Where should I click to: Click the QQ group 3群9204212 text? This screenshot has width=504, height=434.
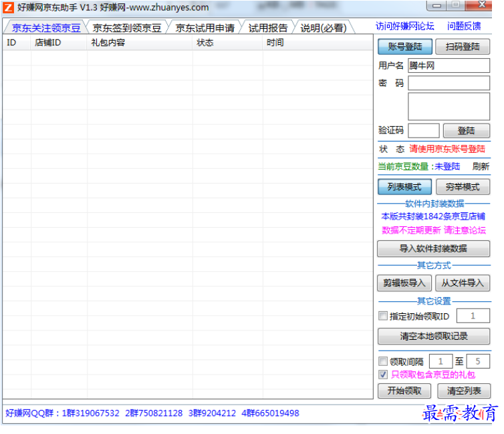tap(212, 413)
